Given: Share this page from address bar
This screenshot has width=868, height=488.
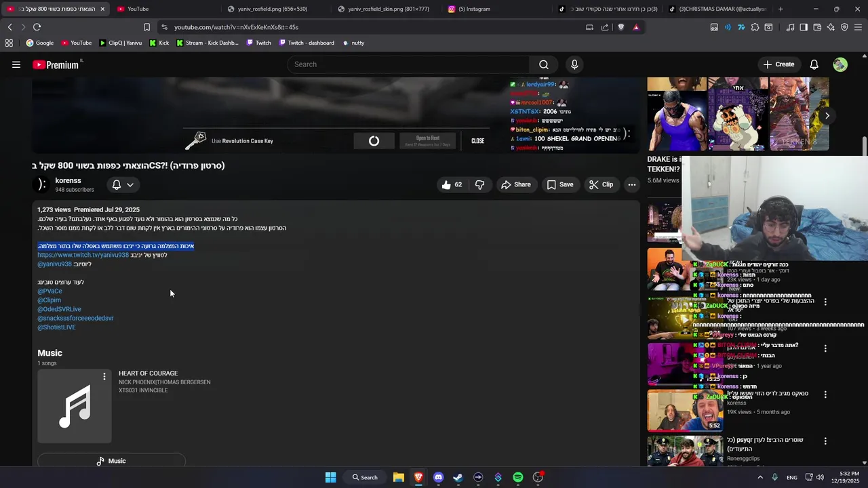Looking at the screenshot, I should (605, 27).
